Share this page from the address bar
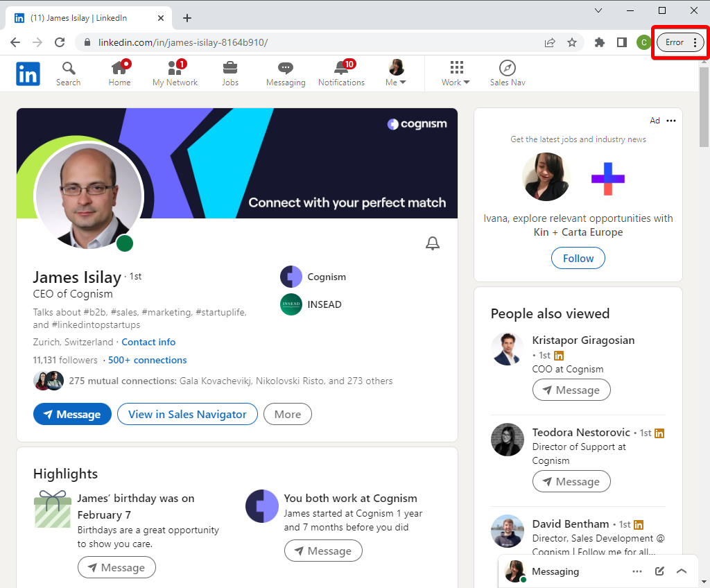The height and width of the screenshot is (588, 710). point(550,42)
